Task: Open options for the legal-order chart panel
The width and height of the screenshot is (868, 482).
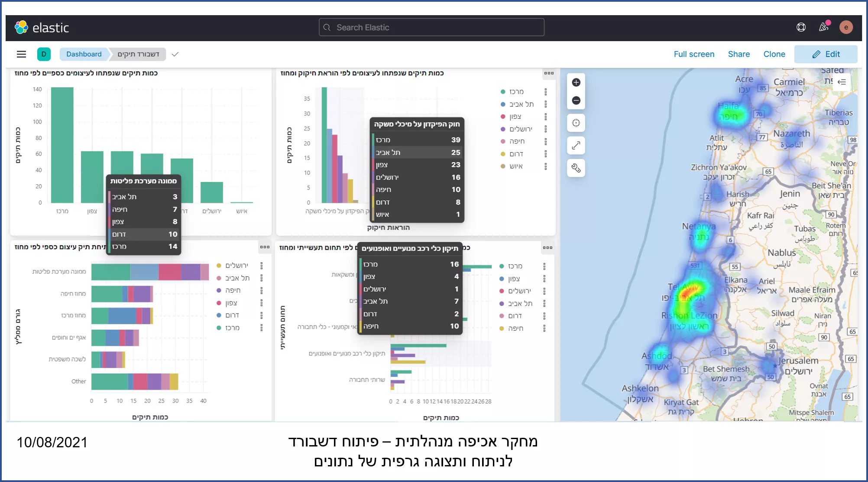Action: (x=549, y=73)
